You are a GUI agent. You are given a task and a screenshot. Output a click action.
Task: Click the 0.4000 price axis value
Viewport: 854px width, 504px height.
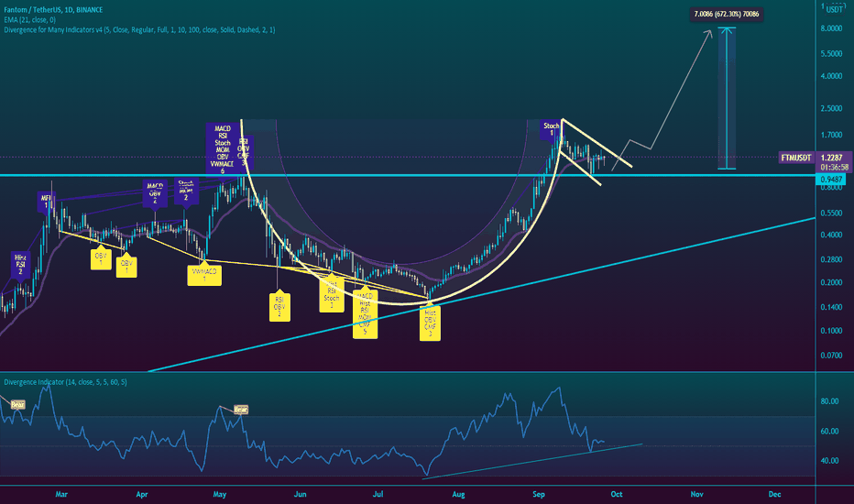tap(831, 235)
